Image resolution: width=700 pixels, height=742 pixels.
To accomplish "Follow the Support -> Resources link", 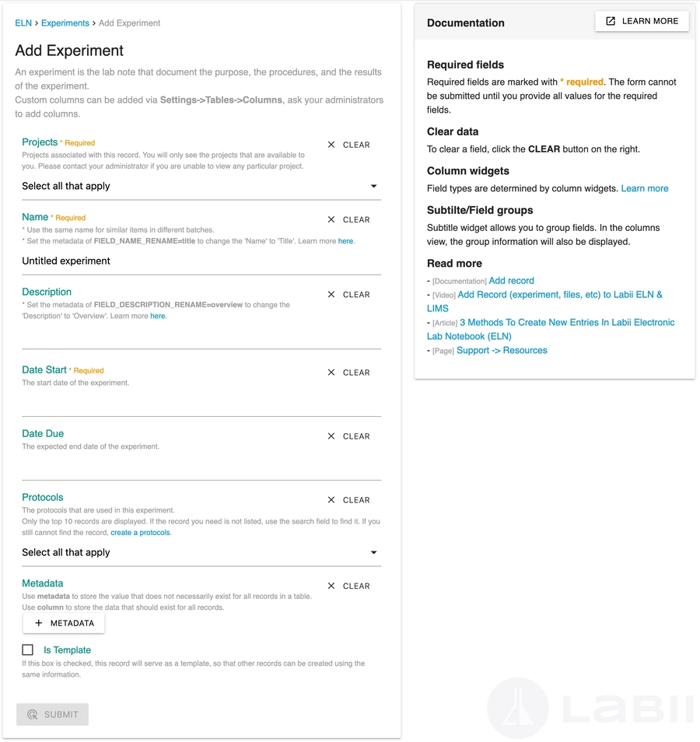I will point(502,351).
